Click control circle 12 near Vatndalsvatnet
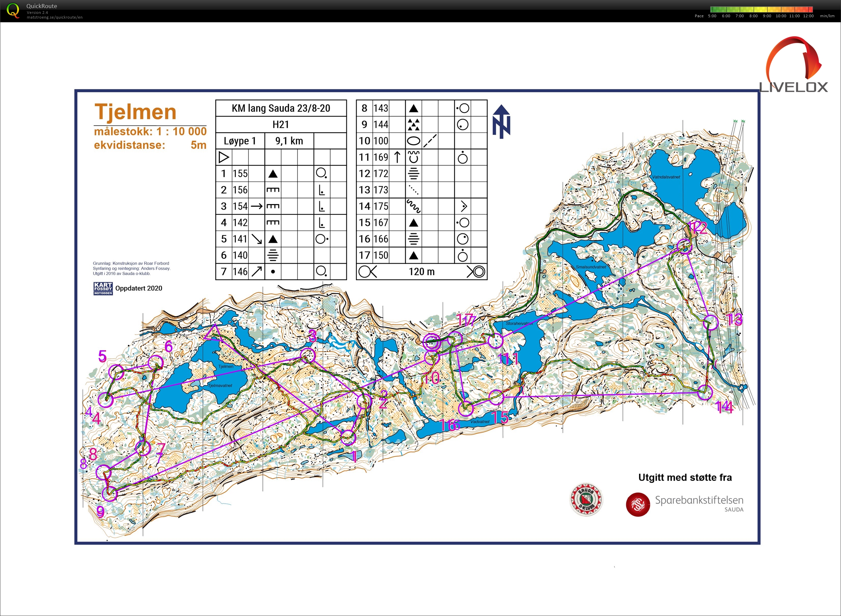The image size is (841, 616). tap(684, 246)
